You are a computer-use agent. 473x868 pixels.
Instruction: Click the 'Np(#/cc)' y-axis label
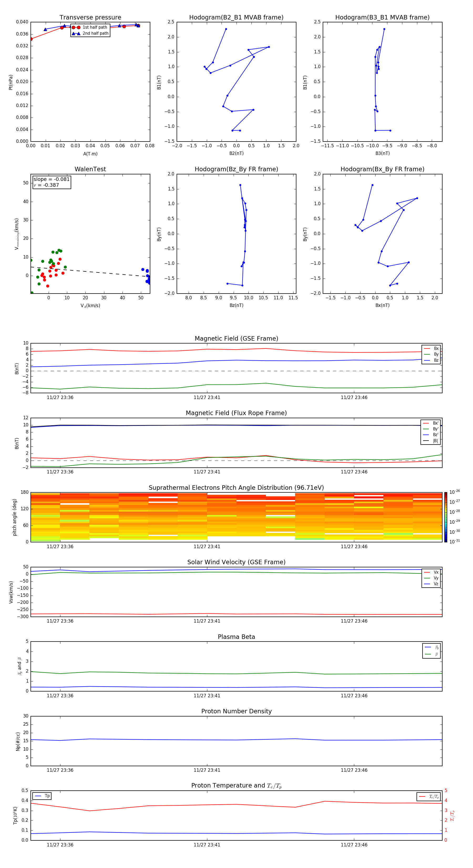pos(18,741)
